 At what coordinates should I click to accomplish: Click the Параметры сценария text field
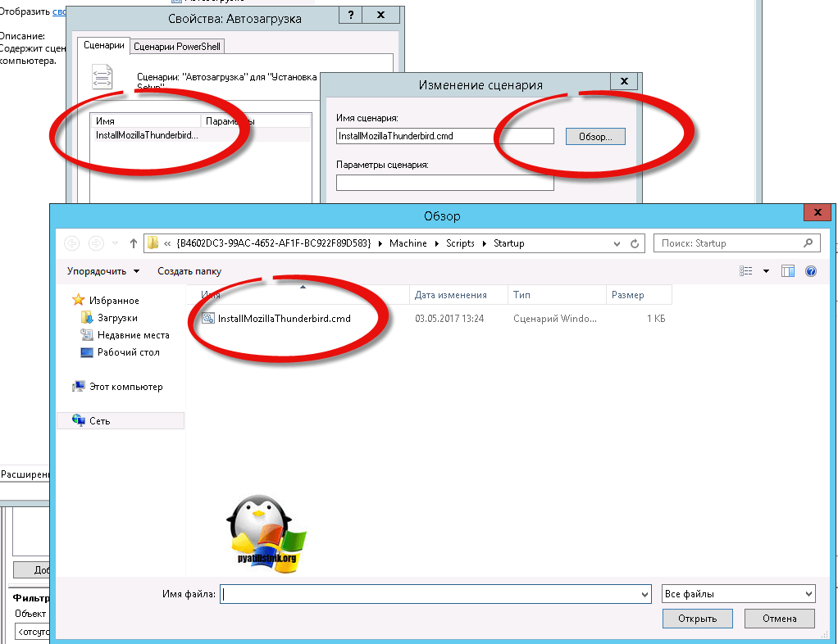[444, 183]
